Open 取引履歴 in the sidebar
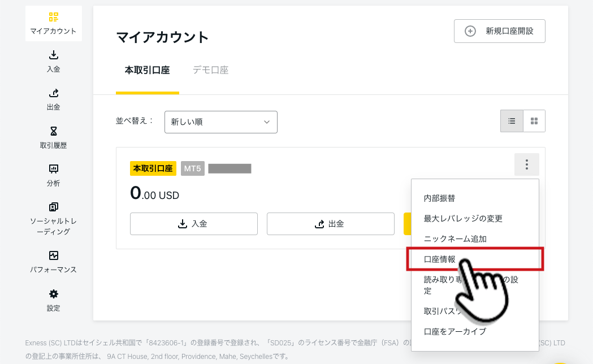This screenshot has width=593, height=364. pyautogui.click(x=53, y=137)
